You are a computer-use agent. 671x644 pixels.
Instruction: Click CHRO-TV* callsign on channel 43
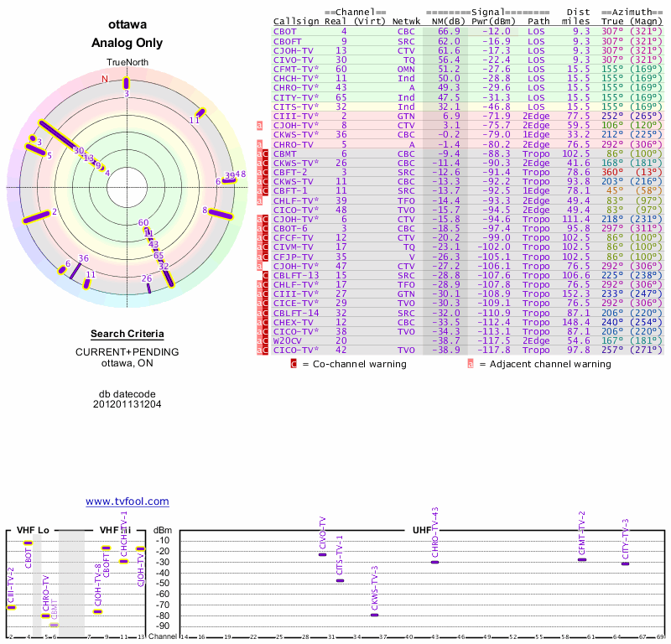296,88
